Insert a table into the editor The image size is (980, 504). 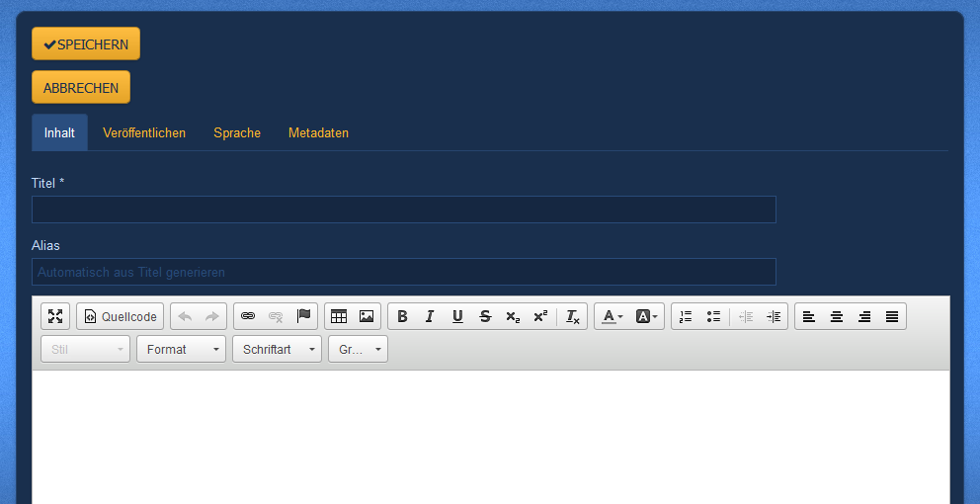(339, 316)
